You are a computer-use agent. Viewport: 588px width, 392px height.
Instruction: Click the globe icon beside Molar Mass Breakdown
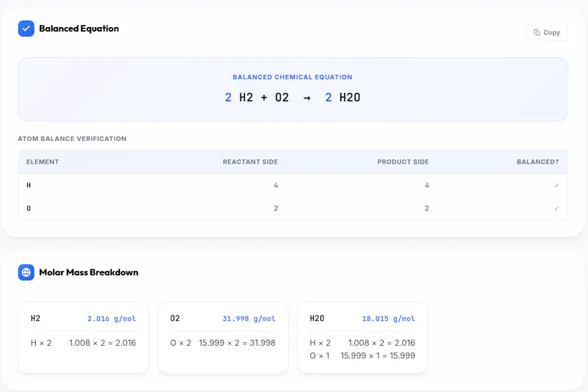(x=26, y=272)
